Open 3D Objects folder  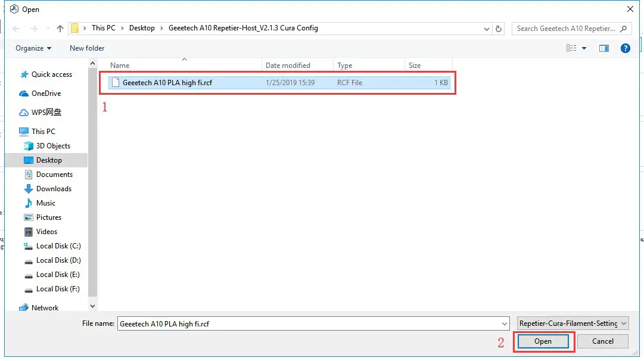(x=47, y=146)
